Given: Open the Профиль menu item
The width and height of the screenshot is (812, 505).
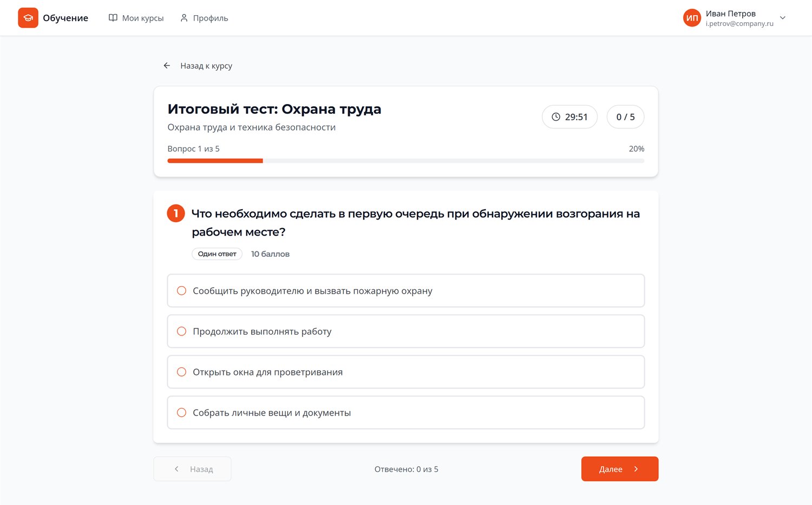Looking at the screenshot, I should (204, 18).
